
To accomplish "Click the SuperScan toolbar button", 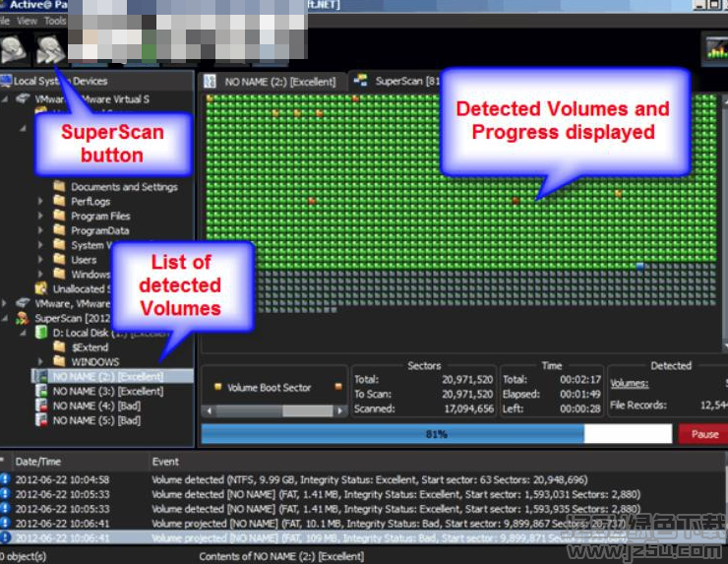I will (50, 49).
